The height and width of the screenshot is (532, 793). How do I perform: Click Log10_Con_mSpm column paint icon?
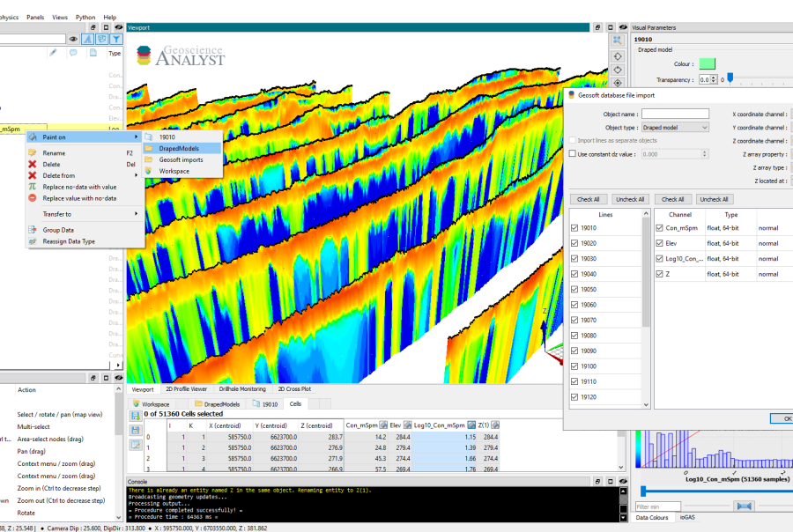(x=471, y=425)
